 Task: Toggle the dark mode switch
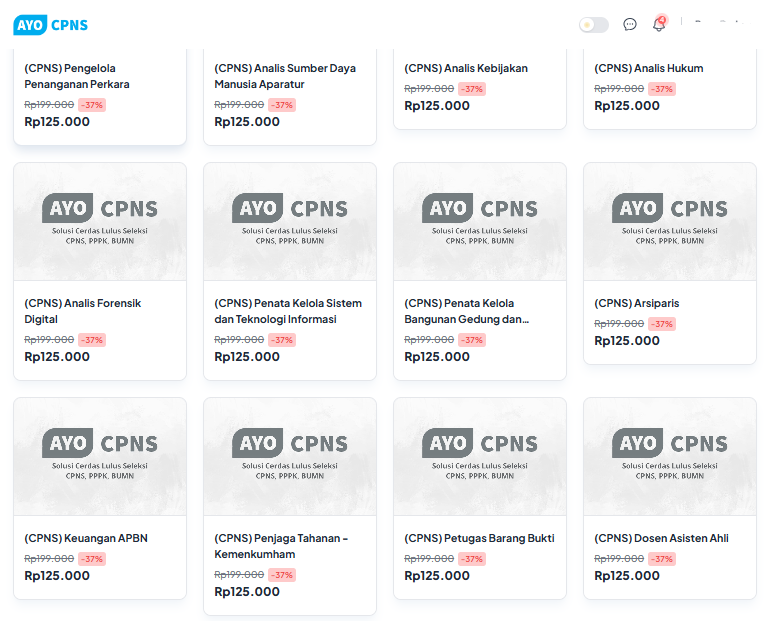pos(594,25)
